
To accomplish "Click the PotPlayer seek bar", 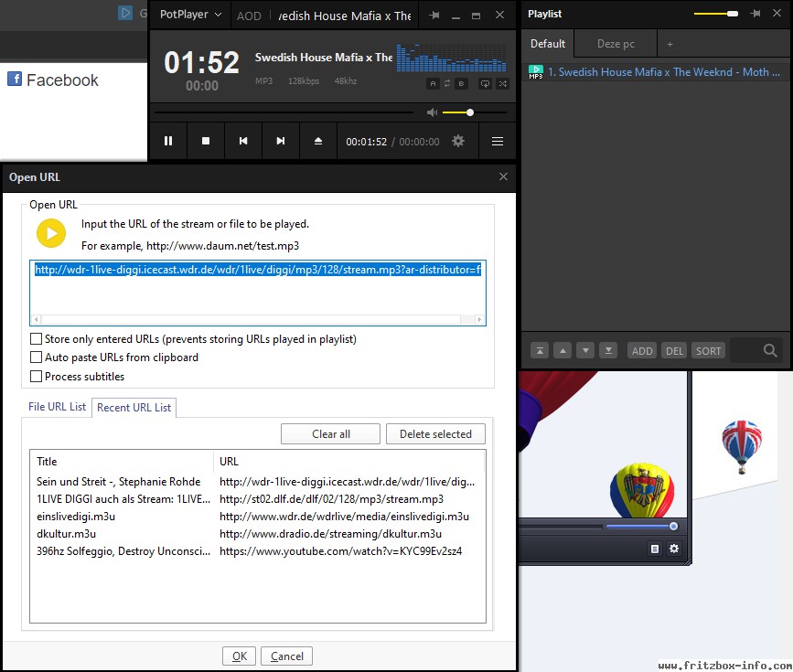I will click(284, 112).
